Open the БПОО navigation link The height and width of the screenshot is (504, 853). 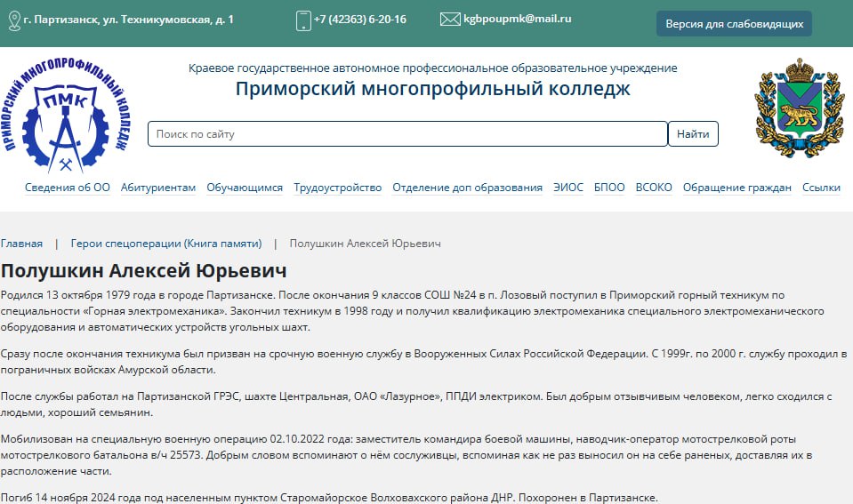tap(609, 188)
